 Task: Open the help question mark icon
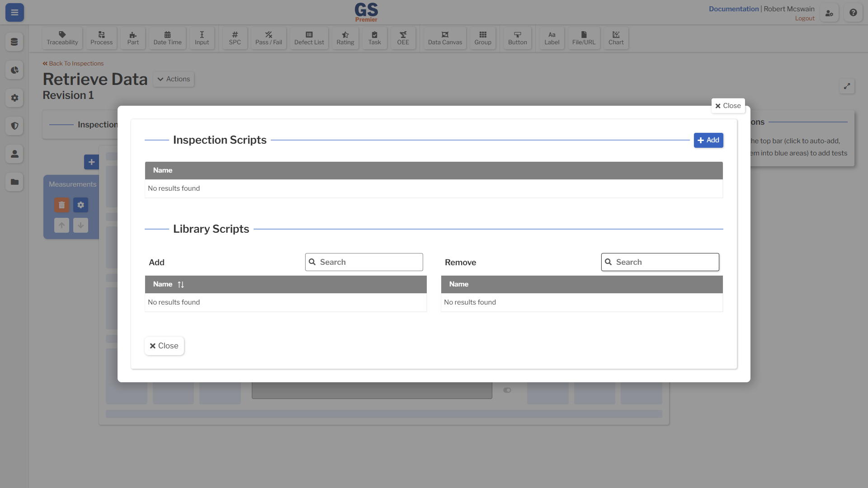coord(853,13)
